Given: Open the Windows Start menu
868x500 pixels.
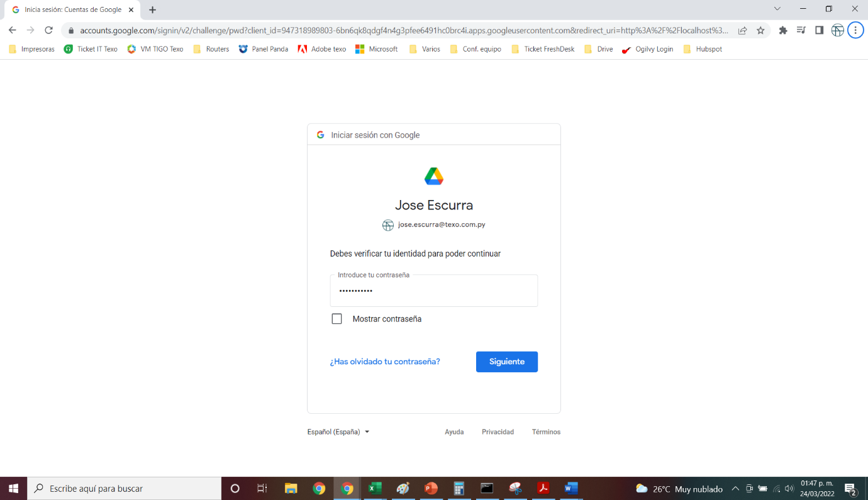Looking at the screenshot, I should point(13,488).
